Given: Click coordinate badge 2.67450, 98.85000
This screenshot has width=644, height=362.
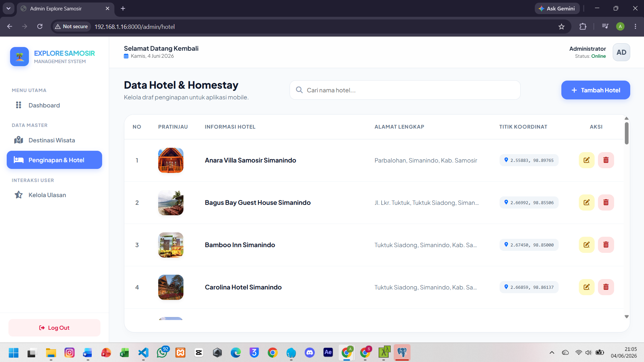Looking at the screenshot, I should click(x=529, y=245).
